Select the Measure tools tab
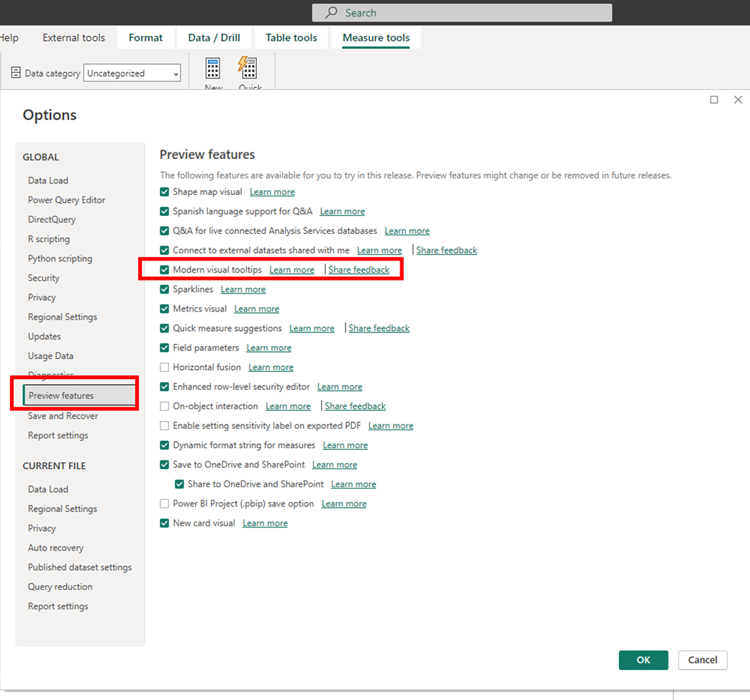The height and width of the screenshot is (700, 750). [376, 38]
